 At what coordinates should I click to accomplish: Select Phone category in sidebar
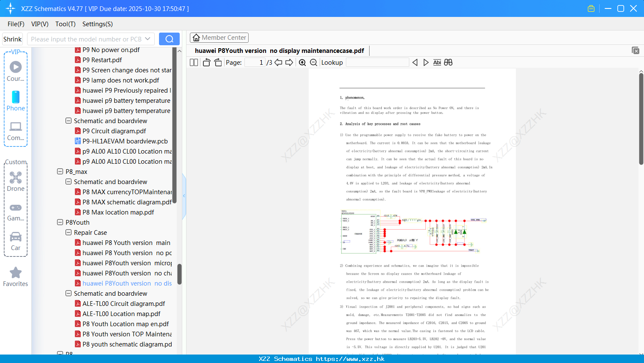[x=16, y=101]
